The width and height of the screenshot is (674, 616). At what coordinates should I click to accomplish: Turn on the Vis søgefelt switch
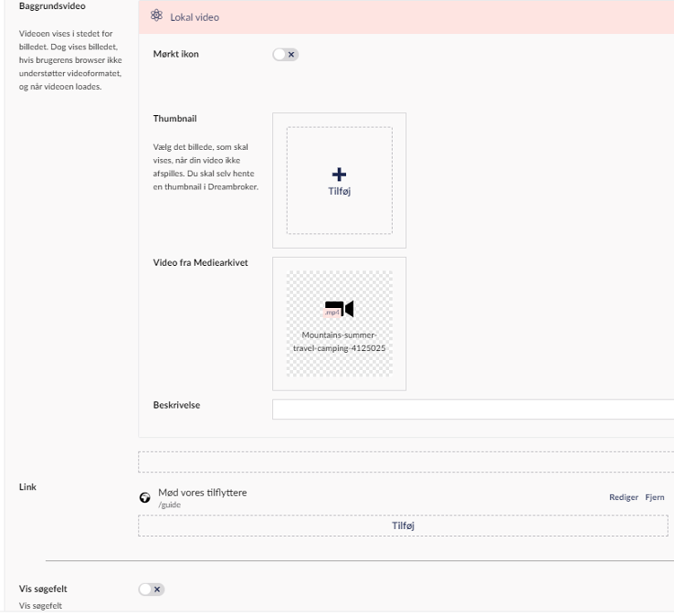coord(151,589)
